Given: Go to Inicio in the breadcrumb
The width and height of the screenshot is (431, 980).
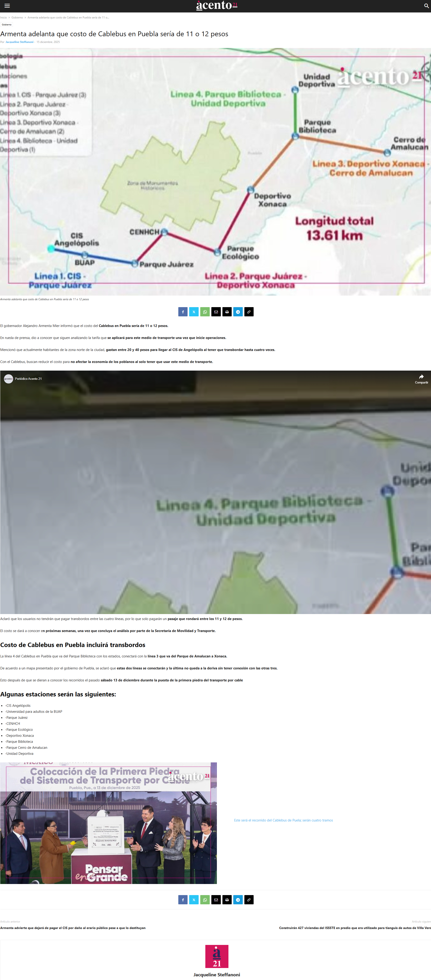Looking at the screenshot, I should click(x=3, y=18).
